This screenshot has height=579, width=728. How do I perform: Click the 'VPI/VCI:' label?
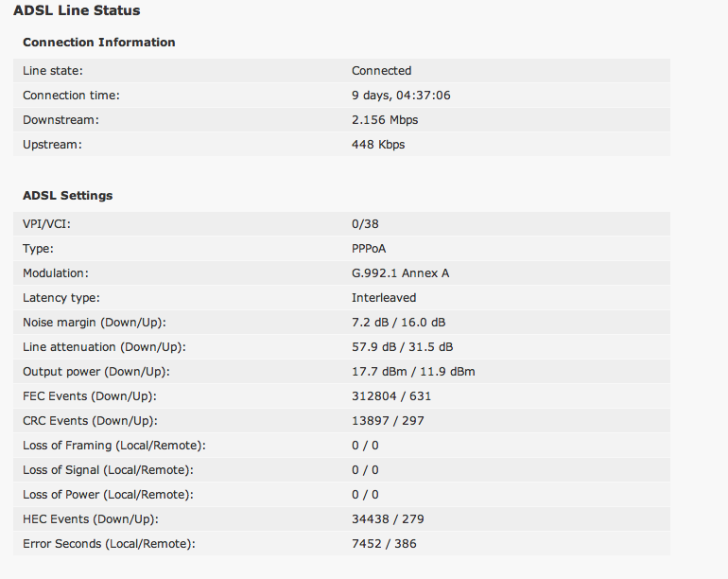click(x=46, y=224)
